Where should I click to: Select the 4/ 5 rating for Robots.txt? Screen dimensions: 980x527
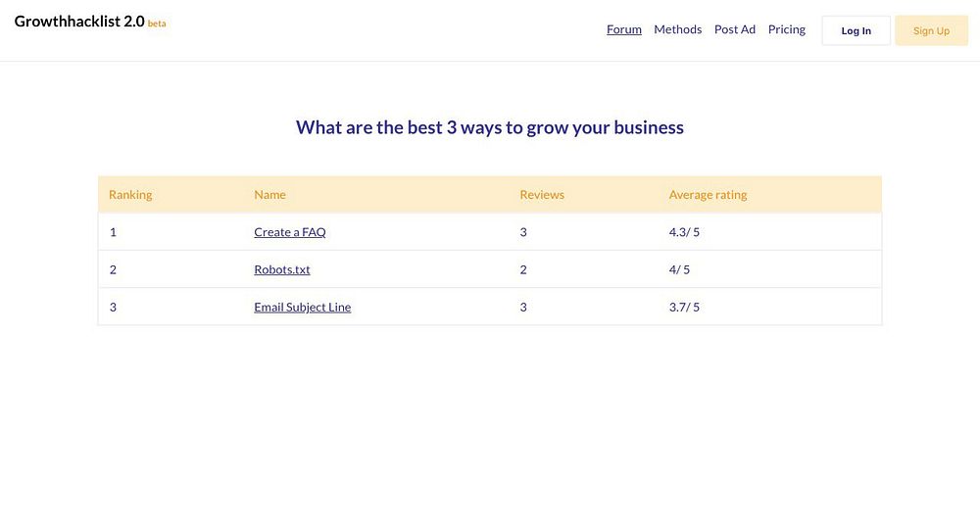679,269
